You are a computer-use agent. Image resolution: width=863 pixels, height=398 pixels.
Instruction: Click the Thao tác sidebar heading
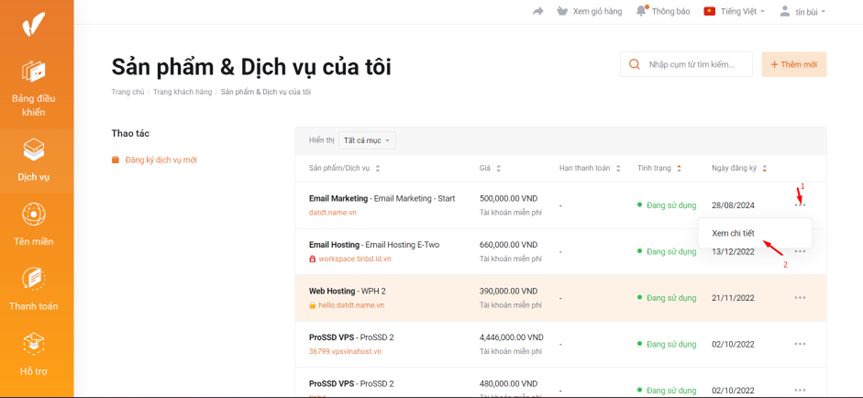coord(130,133)
